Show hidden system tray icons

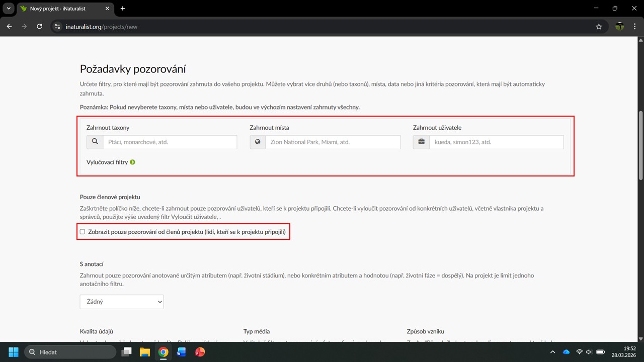553,352
